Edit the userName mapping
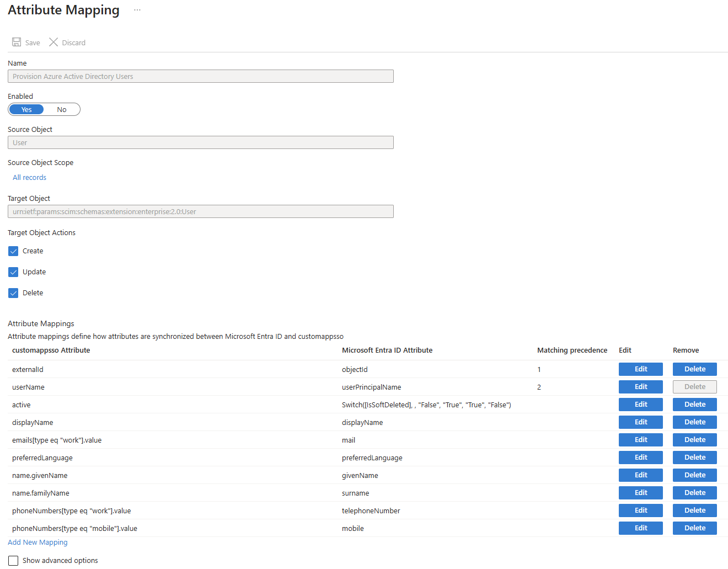Screen dimensions: 728x569 (641, 387)
